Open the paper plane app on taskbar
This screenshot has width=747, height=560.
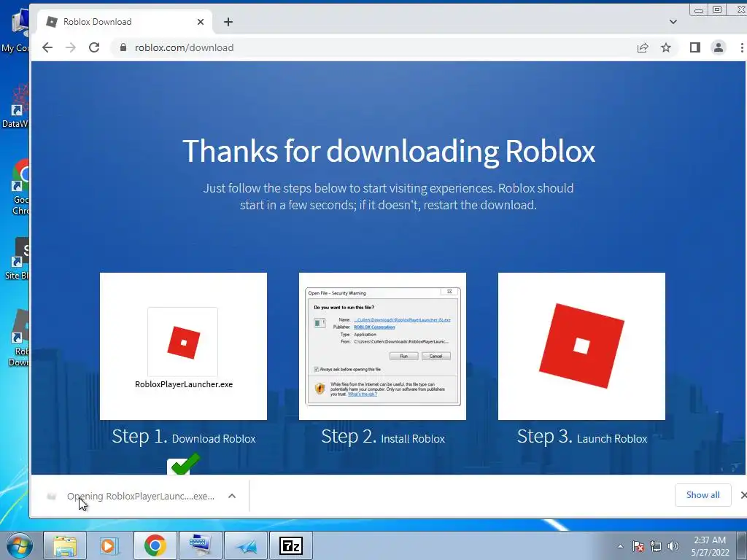point(245,545)
